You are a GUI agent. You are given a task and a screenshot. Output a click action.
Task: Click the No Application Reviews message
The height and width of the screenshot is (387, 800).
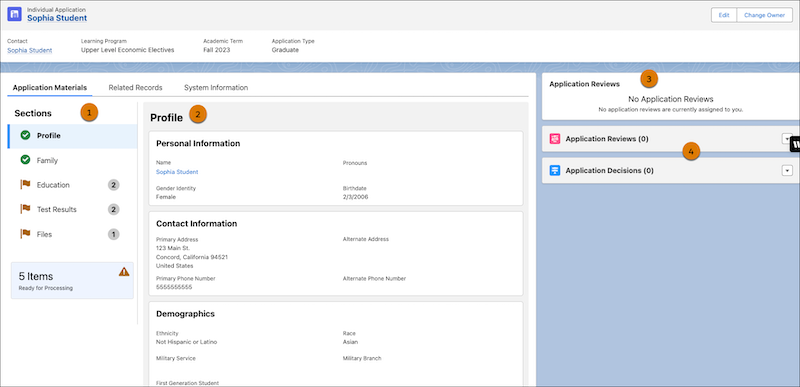pyautogui.click(x=670, y=99)
